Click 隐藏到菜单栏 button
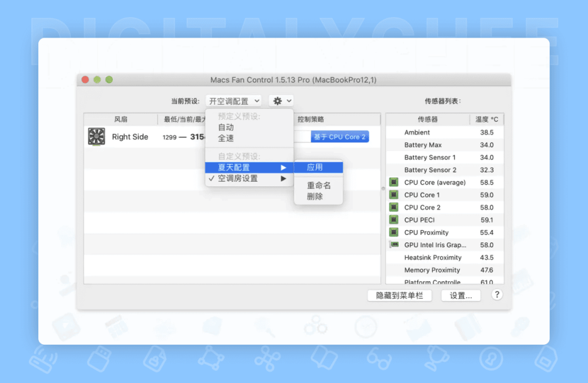Screen dimensions: 588x383 pyautogui.click(x=399, y=295)
